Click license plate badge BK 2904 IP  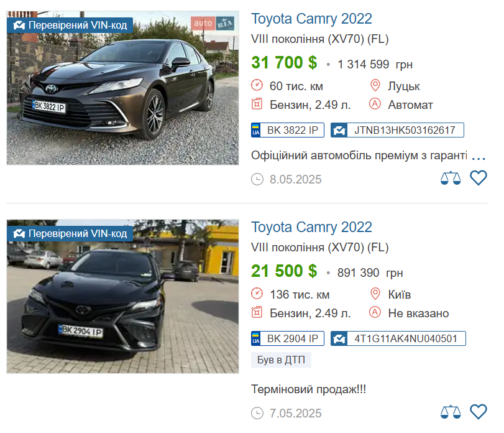coord(287,338)
